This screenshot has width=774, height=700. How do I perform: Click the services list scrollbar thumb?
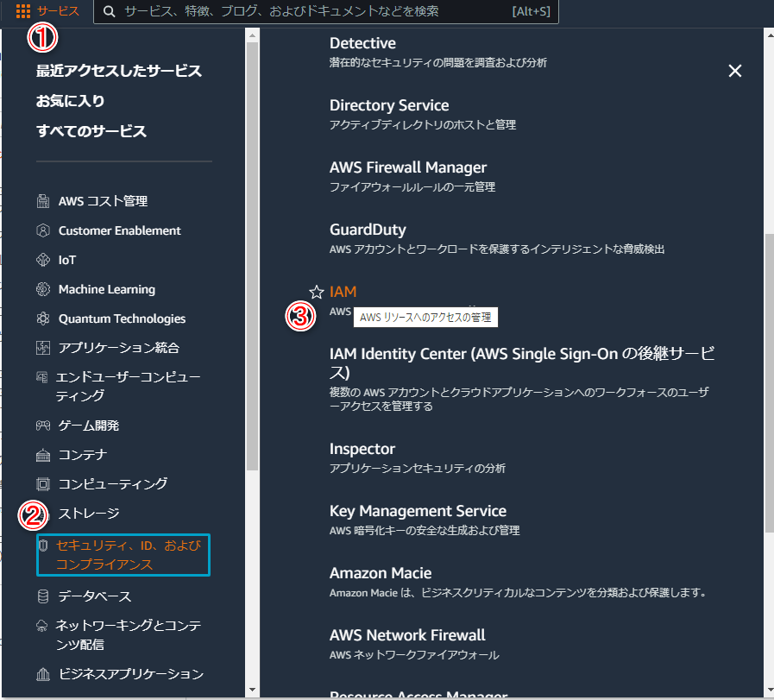click(x=770, y=382)
